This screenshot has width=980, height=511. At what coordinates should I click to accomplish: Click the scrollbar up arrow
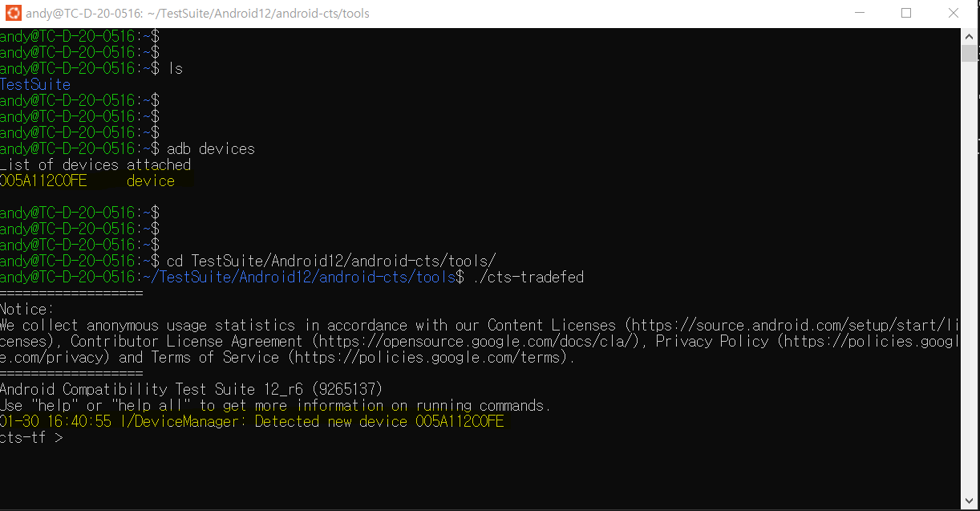[x=970, y=35]
